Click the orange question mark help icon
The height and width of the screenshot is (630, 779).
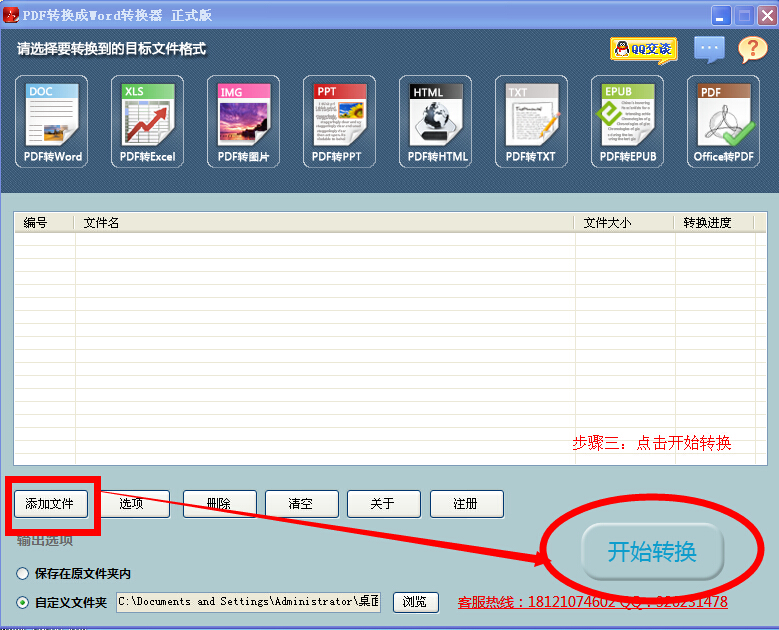pyautogui.click(x=752, y=48)
